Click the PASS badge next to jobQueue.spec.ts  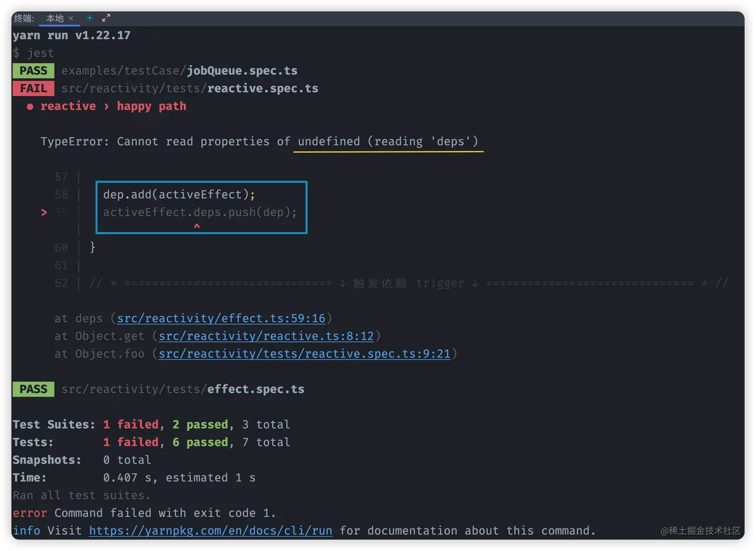click(x=33, y=70)
